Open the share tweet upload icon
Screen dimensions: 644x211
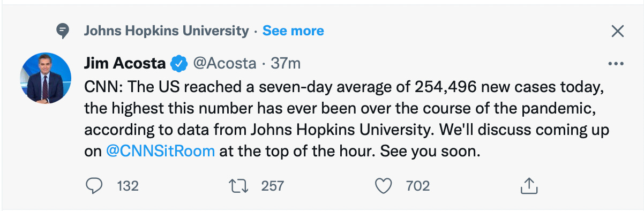click(529, 186)
